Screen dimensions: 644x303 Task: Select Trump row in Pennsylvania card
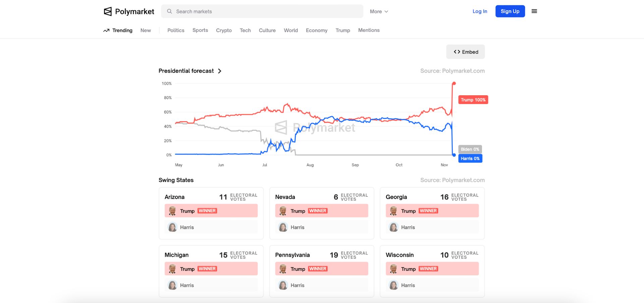322,269
